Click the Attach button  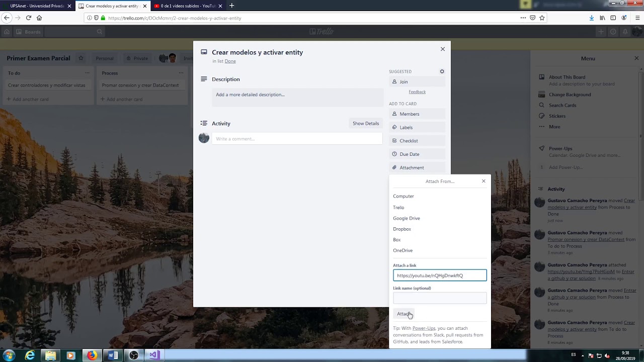pyautogui.click(x=404, y=314)
